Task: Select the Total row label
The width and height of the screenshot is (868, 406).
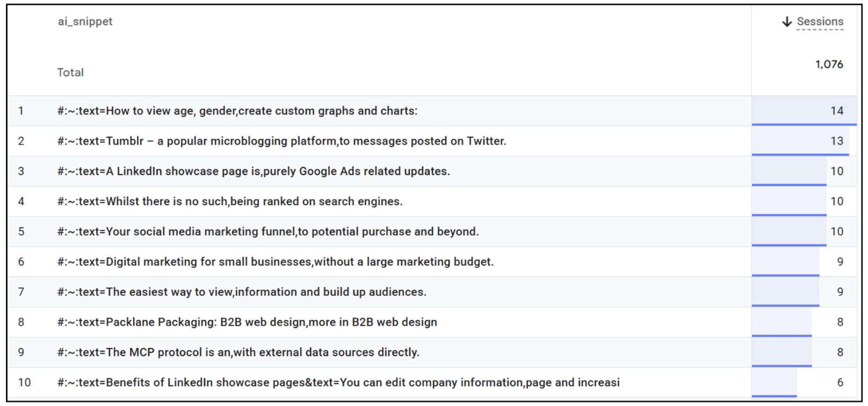Action: click(70, 73)
